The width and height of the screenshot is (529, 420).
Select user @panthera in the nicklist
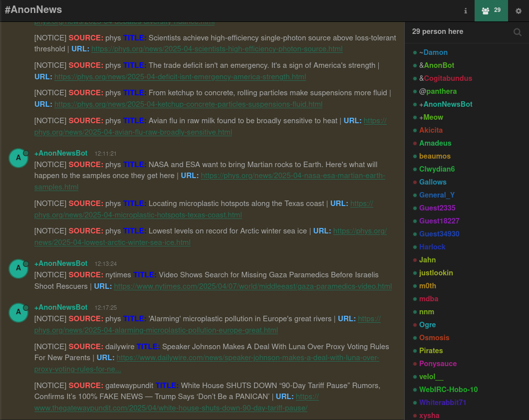click(438, 91)
